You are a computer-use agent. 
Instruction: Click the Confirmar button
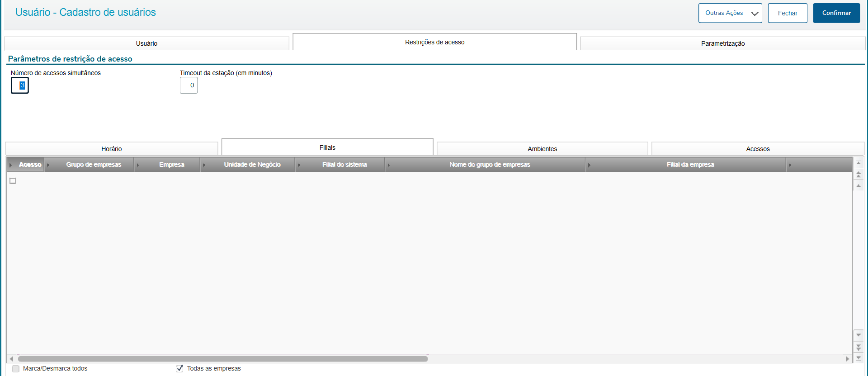pos(836,13)
